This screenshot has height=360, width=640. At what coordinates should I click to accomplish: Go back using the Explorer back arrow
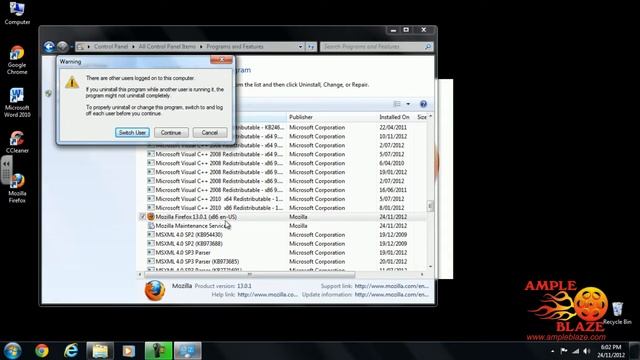pyautogui.click(x=49, y=47)
